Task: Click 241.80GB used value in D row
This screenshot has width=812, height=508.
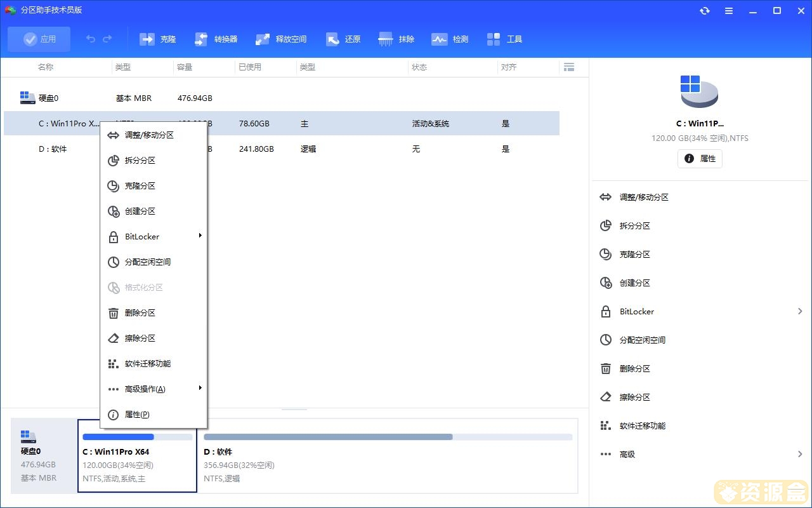Action: pos(256,149)
